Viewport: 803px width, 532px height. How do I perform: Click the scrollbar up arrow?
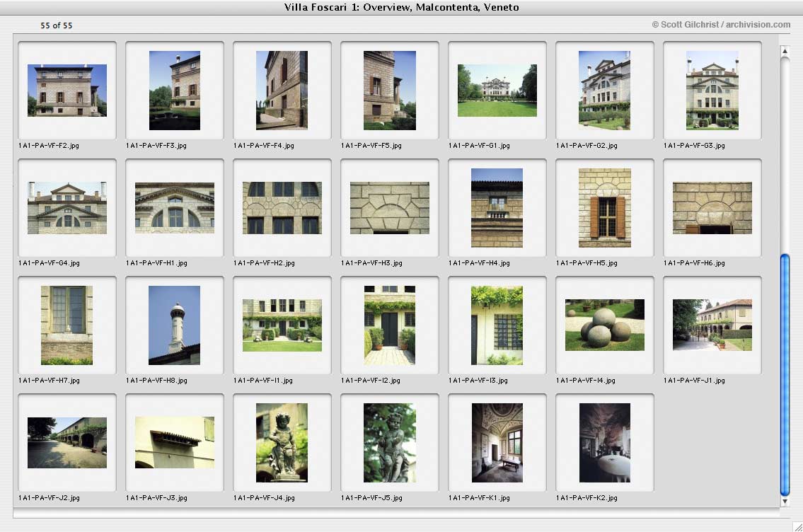coord(784,51)
